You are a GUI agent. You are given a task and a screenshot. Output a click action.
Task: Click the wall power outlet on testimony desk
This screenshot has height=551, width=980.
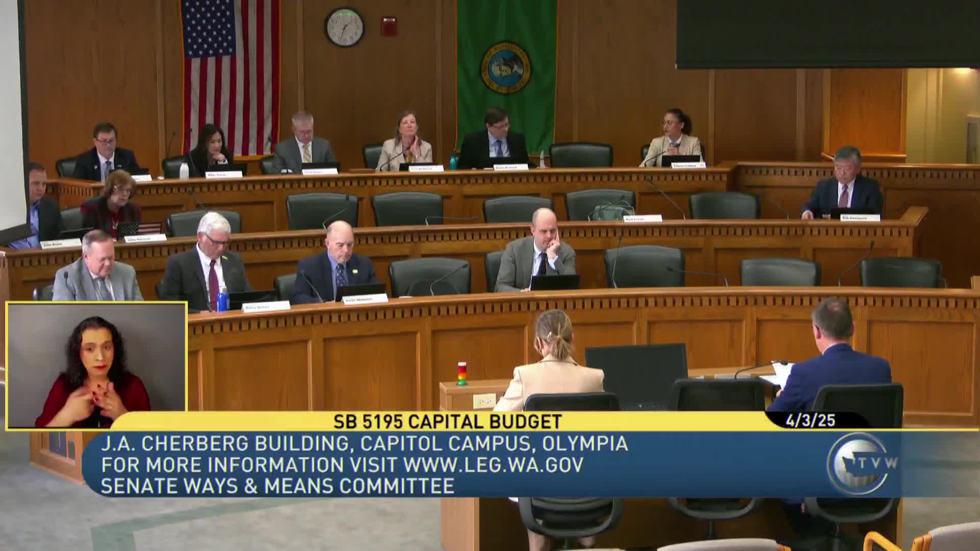[x=484, y=401]
